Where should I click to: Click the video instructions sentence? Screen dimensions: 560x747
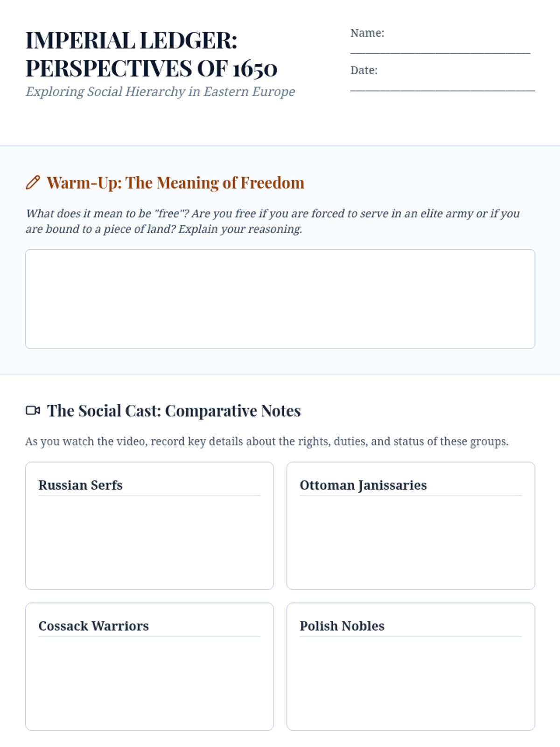(x=266, y=441)
